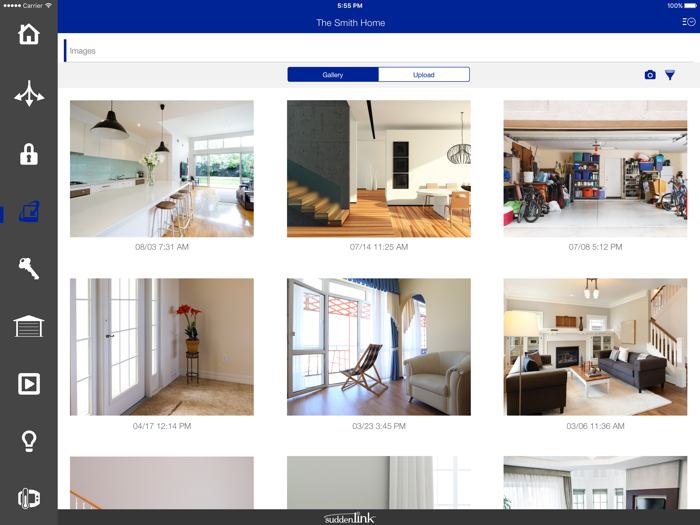Click the 07/14 11:25 AM timestamp
The width and height of the screenshot is (700, 525).
(x=379, y=247)
